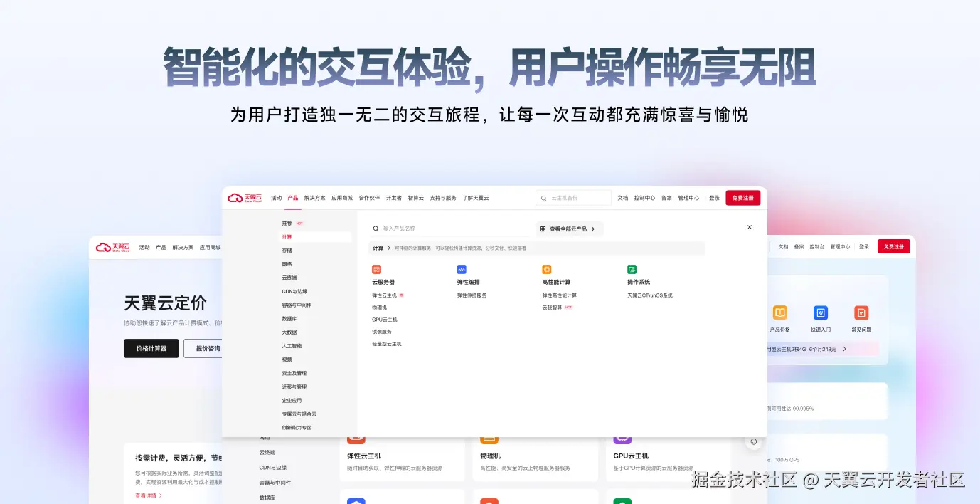Open the 弹性伸缩服务 link
Viewport: 980px width, 504px height.
point(472,295)
